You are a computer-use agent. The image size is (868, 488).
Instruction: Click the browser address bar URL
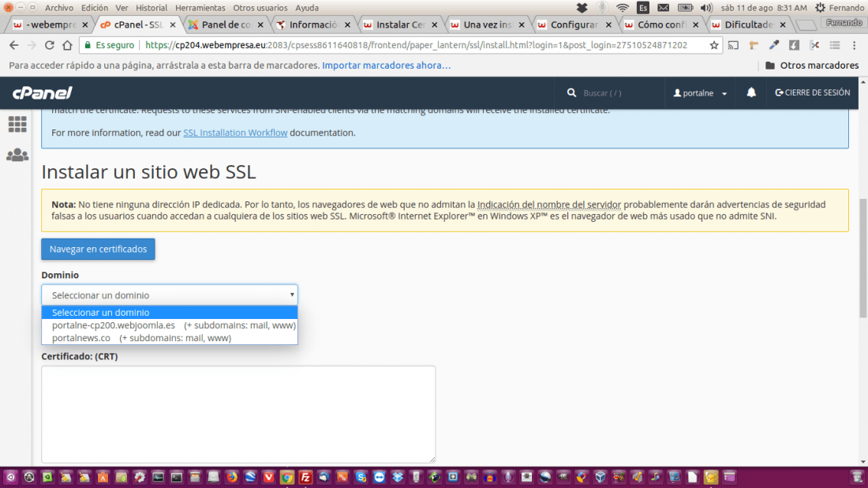[416, 46]
